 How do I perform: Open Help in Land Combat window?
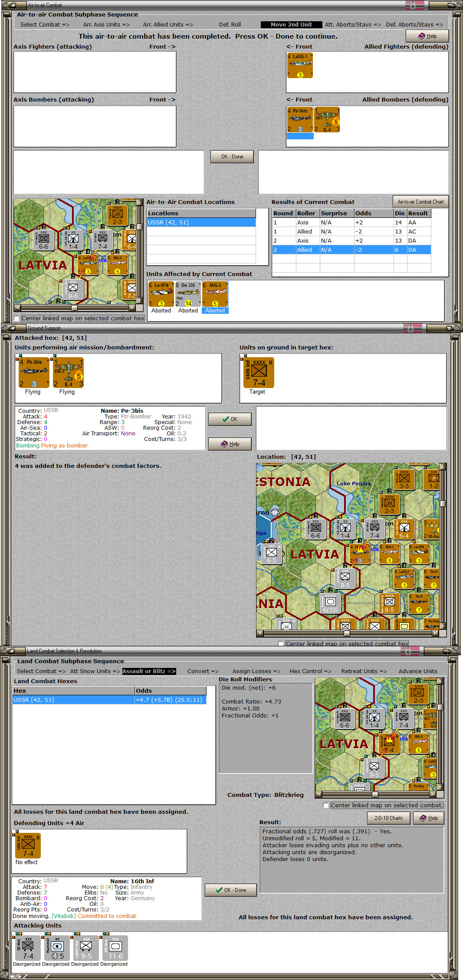[429, 818]
